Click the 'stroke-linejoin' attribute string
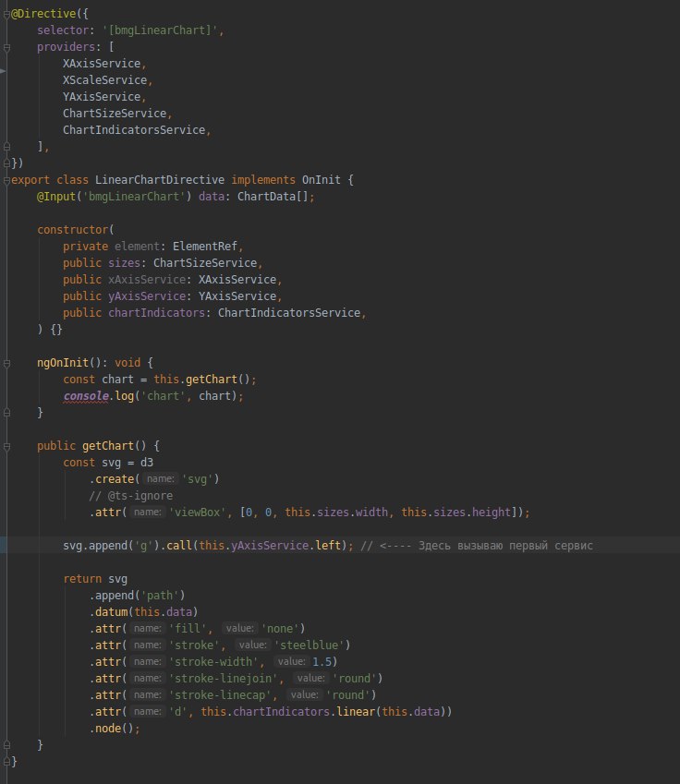The height and width of the screenshot is (784, 680). coord(223,679)
